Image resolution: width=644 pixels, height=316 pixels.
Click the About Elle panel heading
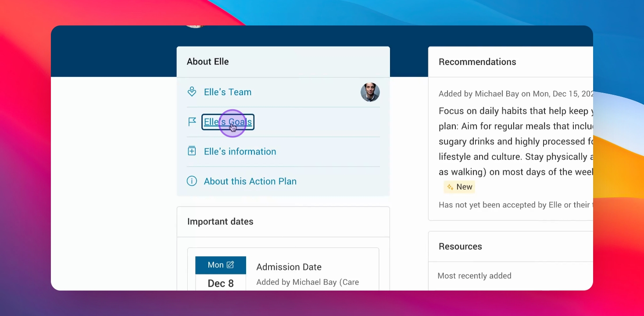(208, 62)
